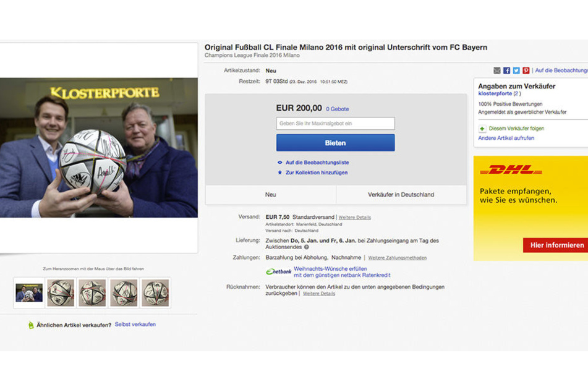
Task: Click the Restzeit value 9T 03Std
Action: pos(276,82)
